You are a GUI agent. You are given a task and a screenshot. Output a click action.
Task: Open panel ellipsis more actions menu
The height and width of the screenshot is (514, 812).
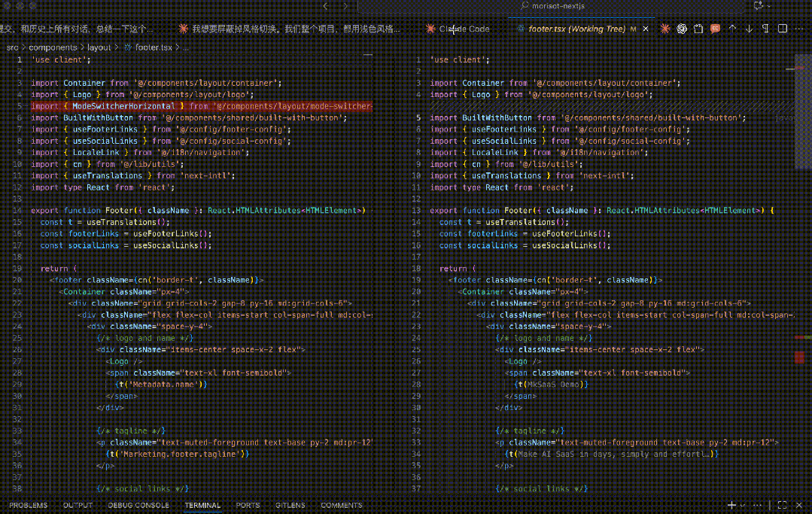(758, 505)
